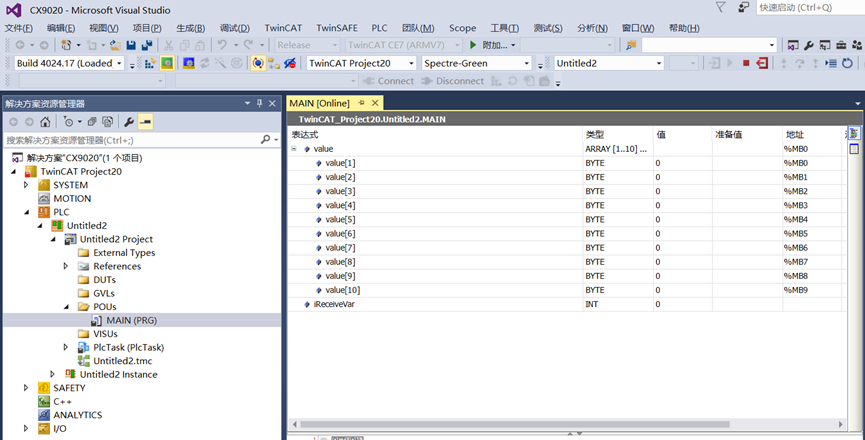Click the TwinCAT Run Mode gear icon
Screen dimensions: 865x440
point(167,63)
